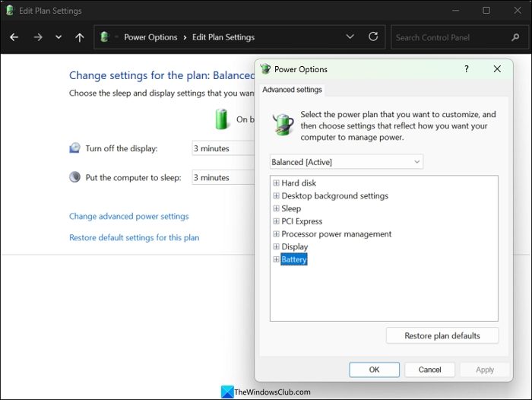Click Restore default settings for this plan

point(135,237)
